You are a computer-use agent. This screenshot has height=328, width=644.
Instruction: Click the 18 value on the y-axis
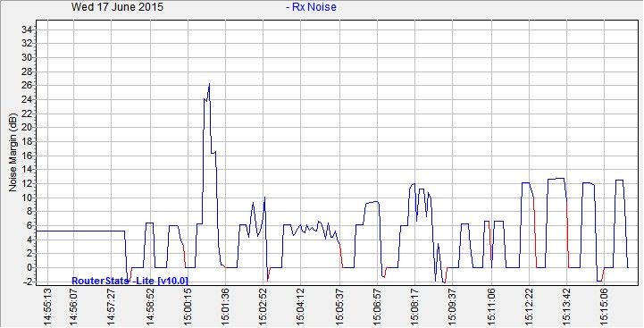point(27,142)
